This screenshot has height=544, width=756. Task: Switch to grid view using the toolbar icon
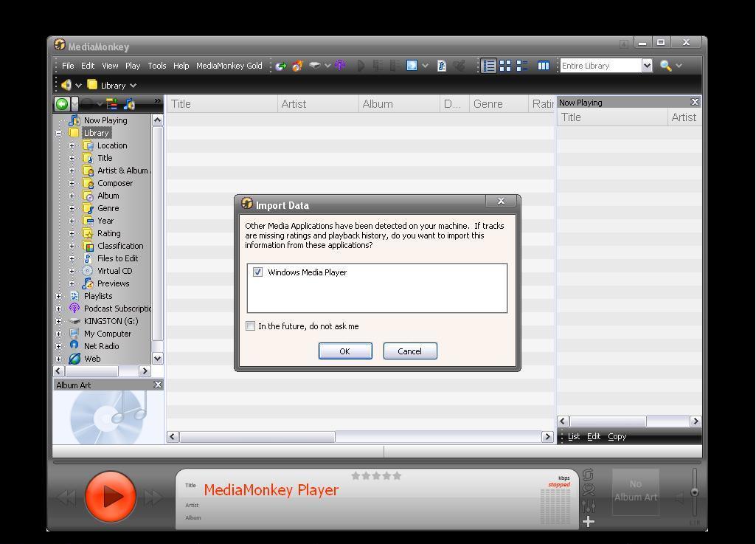pyautogui.click(x=505, y=66)
